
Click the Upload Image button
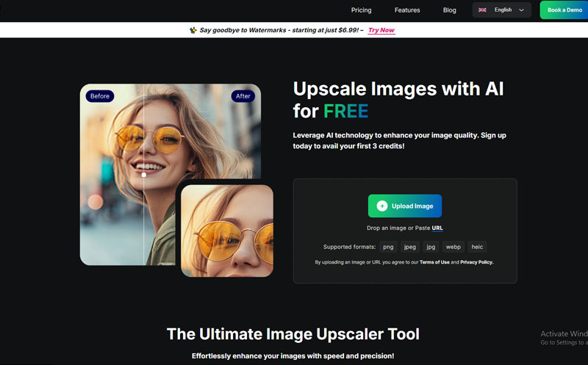point(405,206)
